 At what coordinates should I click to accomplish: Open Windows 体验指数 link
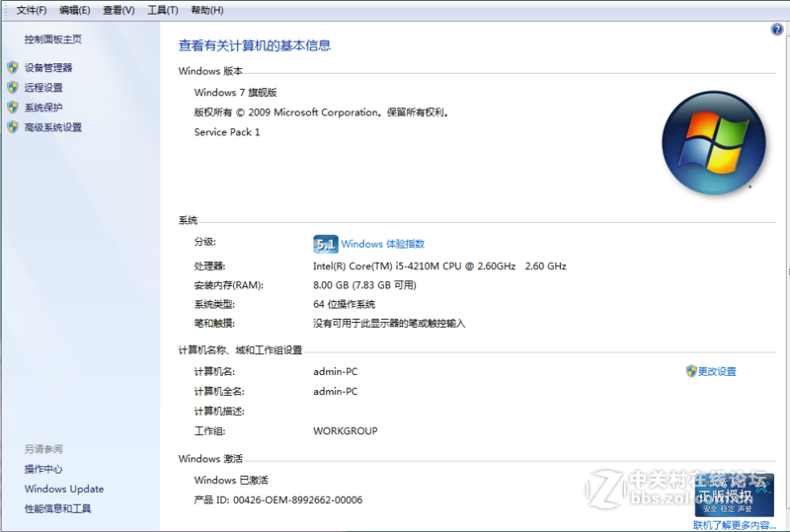pyautogui.click(x=383, y=244)
